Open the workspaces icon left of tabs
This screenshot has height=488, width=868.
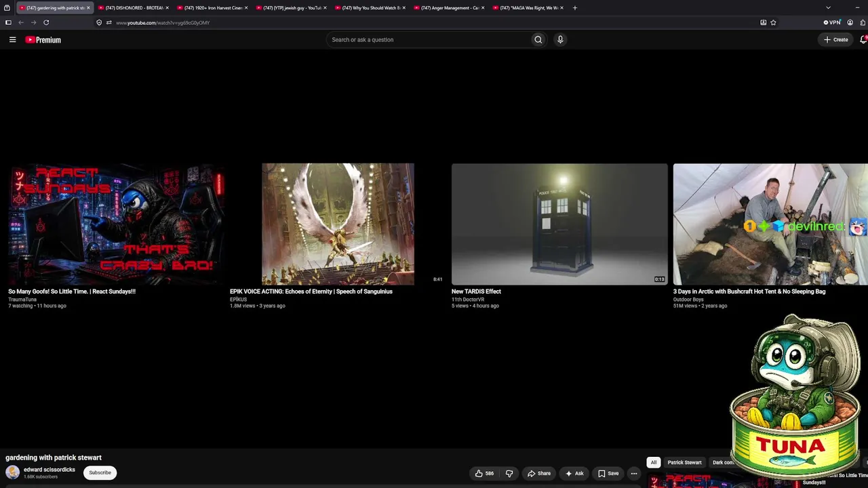(7, 7)
